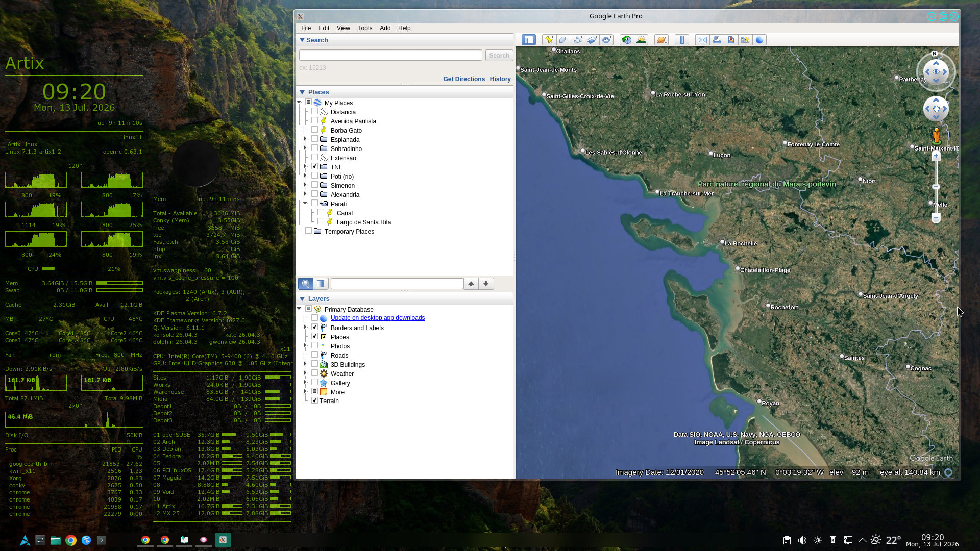The width and height of the screenshot is (980, 551).
Task: Open the Edit menu
Action: pyautogui.click(x=324, y=28)
